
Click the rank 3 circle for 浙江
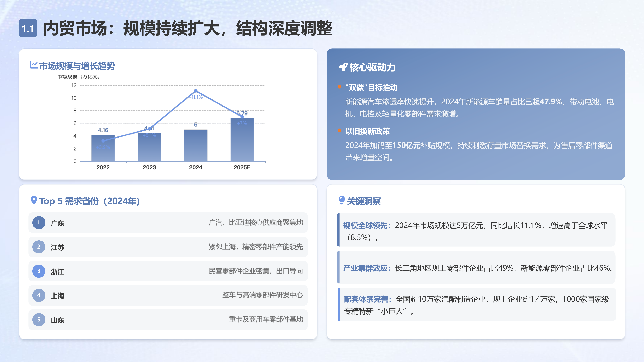point(39,271)
